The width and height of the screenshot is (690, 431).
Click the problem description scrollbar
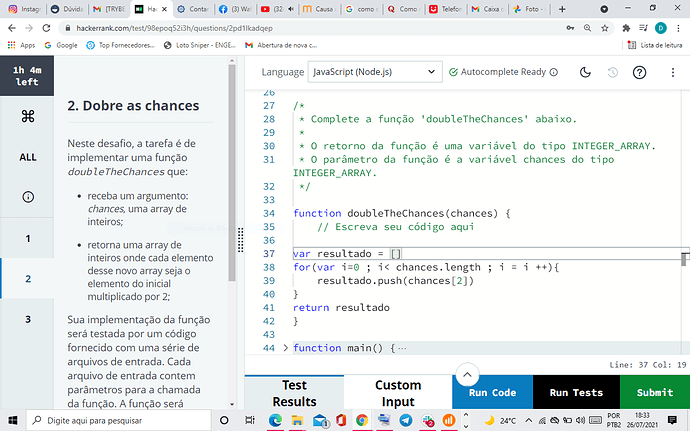232,172
